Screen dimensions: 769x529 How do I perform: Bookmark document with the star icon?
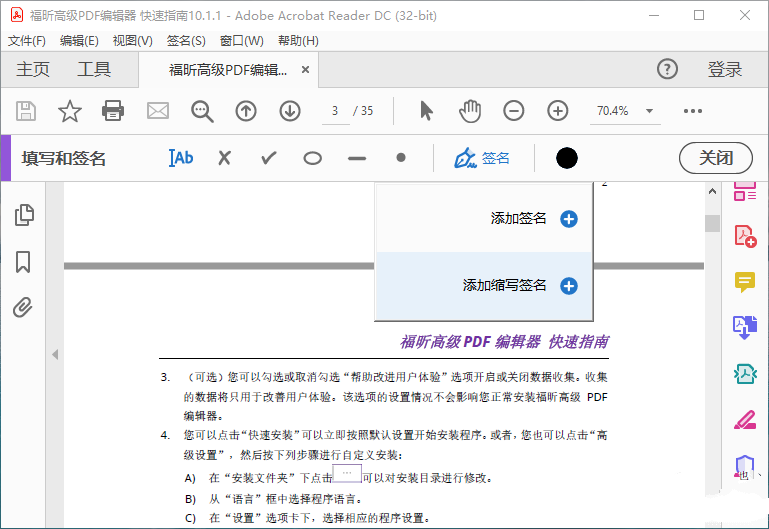coord(70,111)
